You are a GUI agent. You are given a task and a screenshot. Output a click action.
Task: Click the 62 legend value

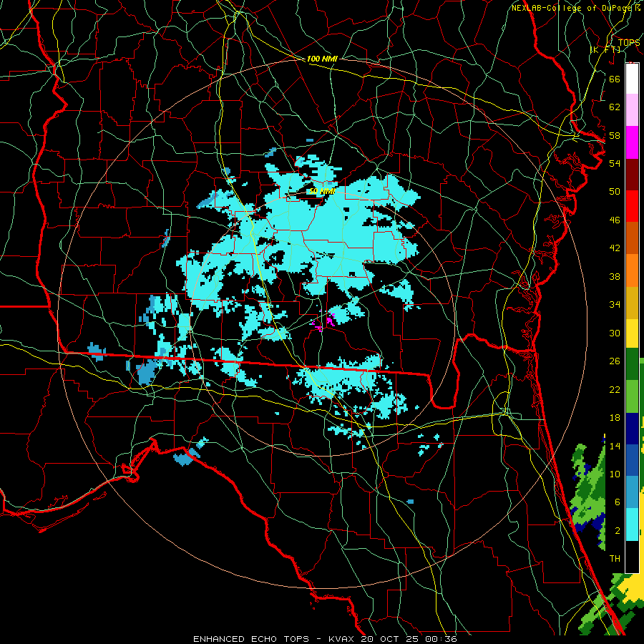click(615, 107)
